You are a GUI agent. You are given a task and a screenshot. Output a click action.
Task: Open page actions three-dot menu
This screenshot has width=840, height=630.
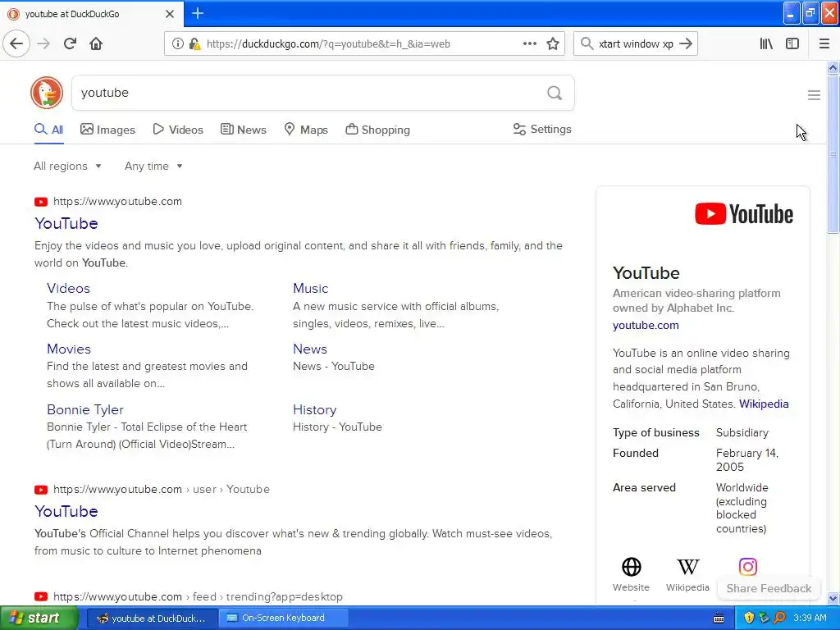[529, 43]
